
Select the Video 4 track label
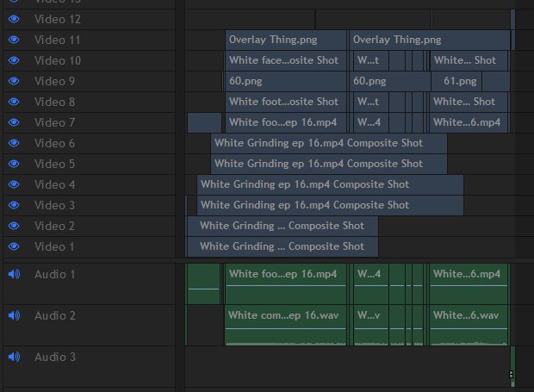(x=54, y=185)
